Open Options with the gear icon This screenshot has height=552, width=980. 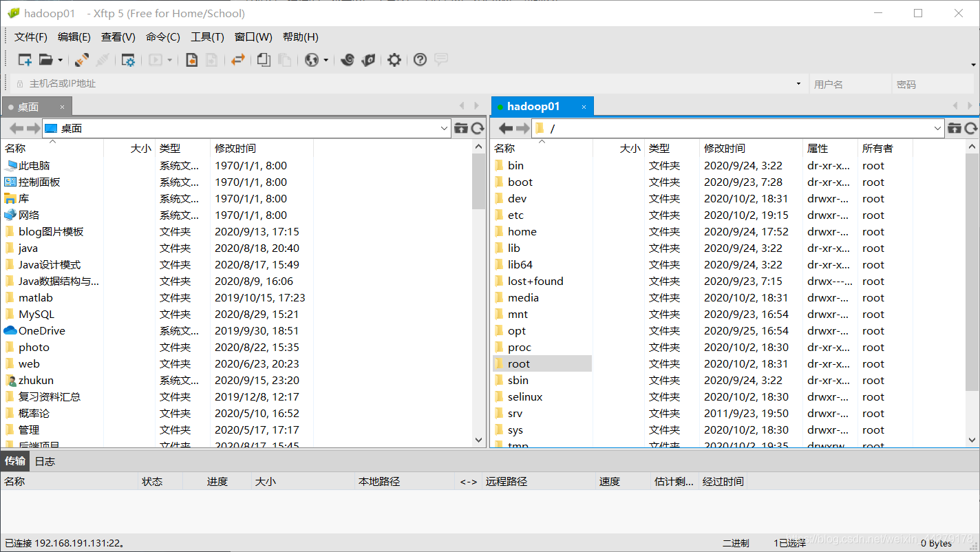click(x=394, y=60)
